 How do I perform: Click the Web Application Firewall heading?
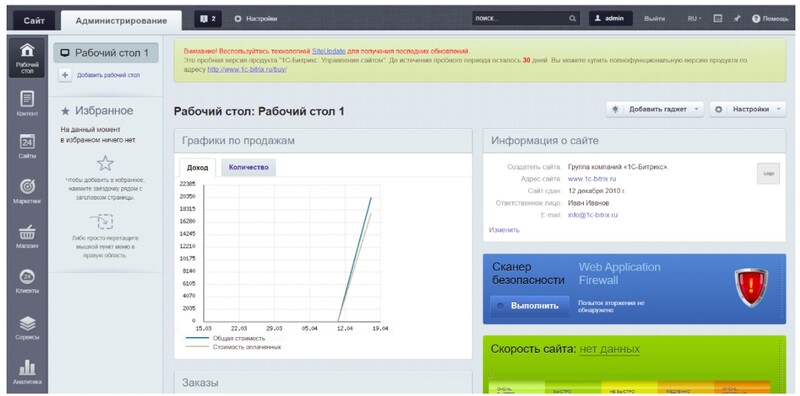pos(619,274)
